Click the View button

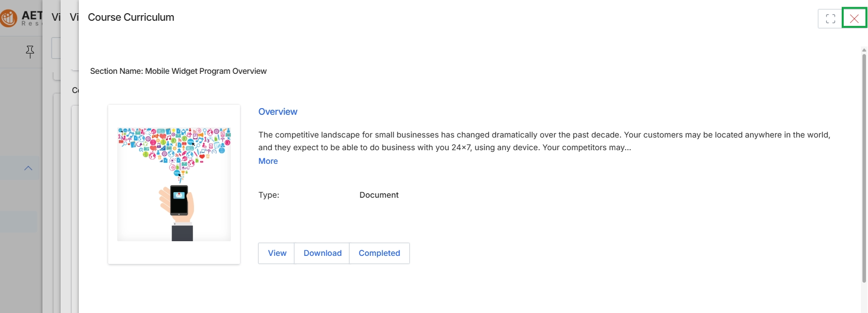pyautogui.click(x=277, y=253)
